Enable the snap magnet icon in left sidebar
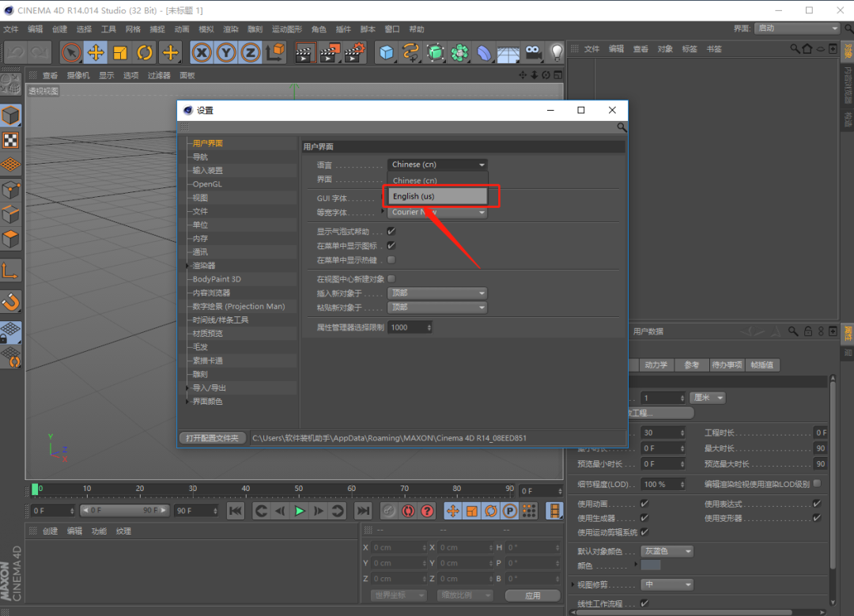 pyautogui.click(x=10, y=302)
